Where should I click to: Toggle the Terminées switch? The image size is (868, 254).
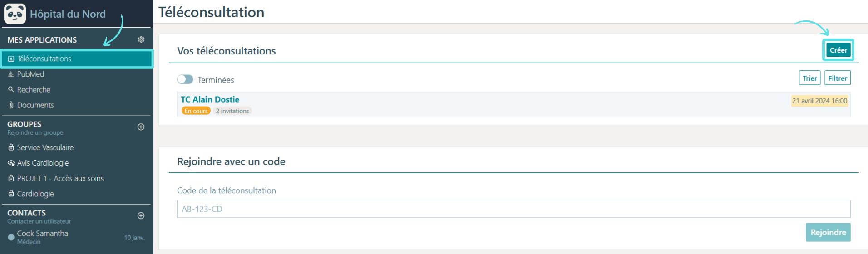185,79
